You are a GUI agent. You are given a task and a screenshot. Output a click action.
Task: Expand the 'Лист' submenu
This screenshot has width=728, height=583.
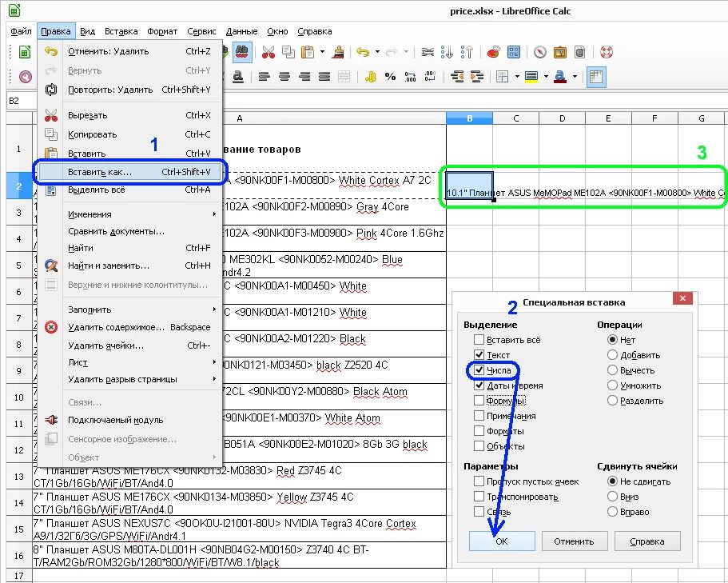pos(129,362)
